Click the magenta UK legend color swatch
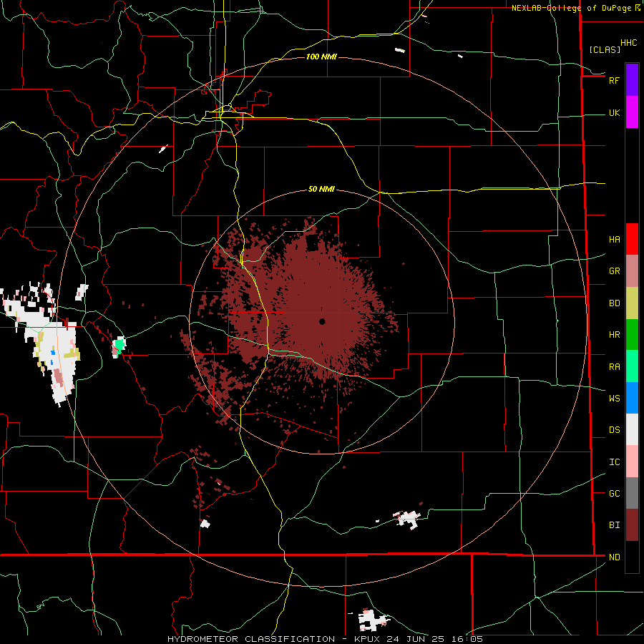The height and width of the screenshot is (644, 644). [632, 112]
